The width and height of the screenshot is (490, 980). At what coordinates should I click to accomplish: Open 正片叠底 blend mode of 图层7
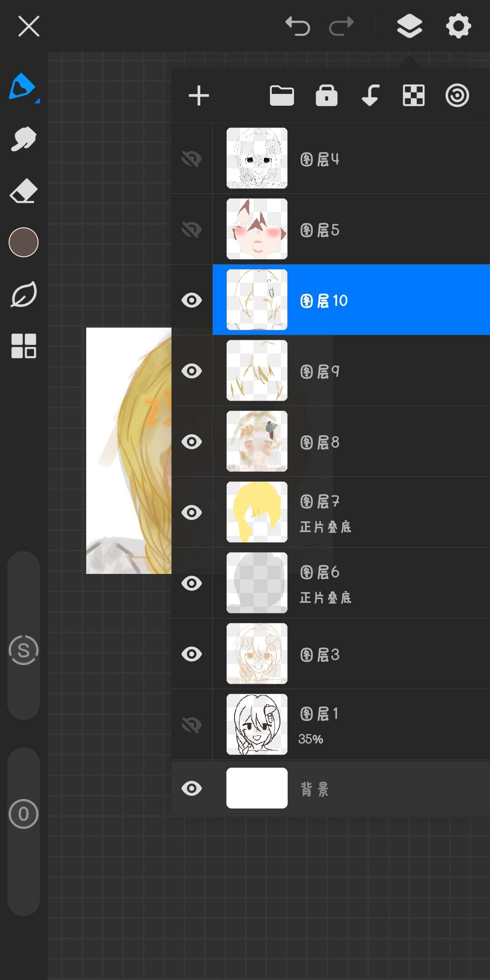point(325,527)
